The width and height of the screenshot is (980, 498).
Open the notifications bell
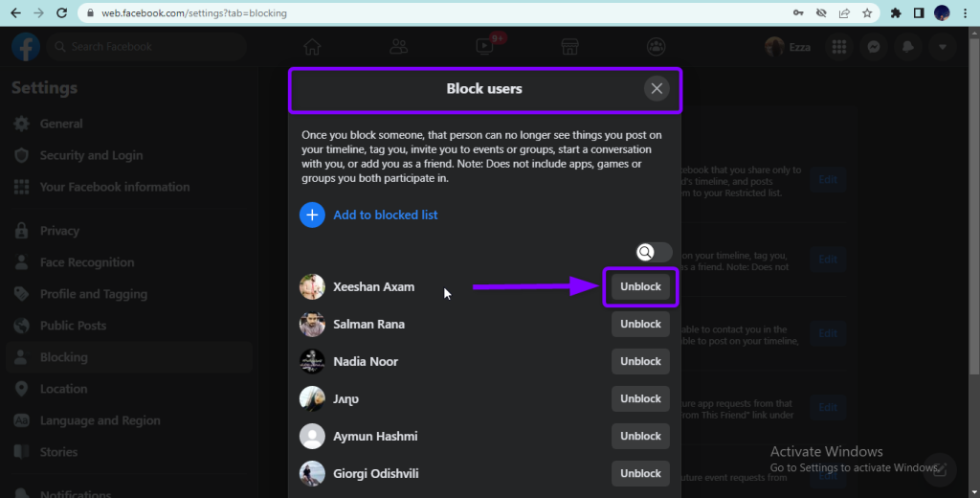click(908, 47)
